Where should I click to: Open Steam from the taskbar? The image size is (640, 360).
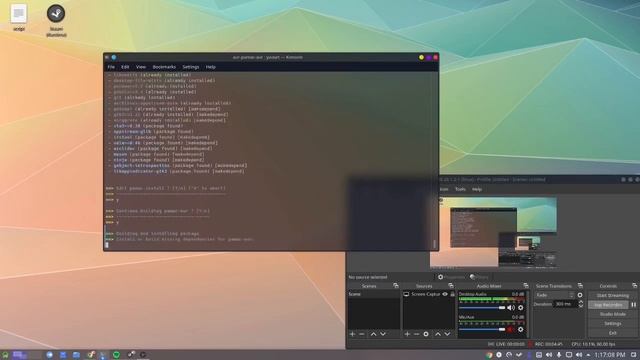(x=131, y=355)
